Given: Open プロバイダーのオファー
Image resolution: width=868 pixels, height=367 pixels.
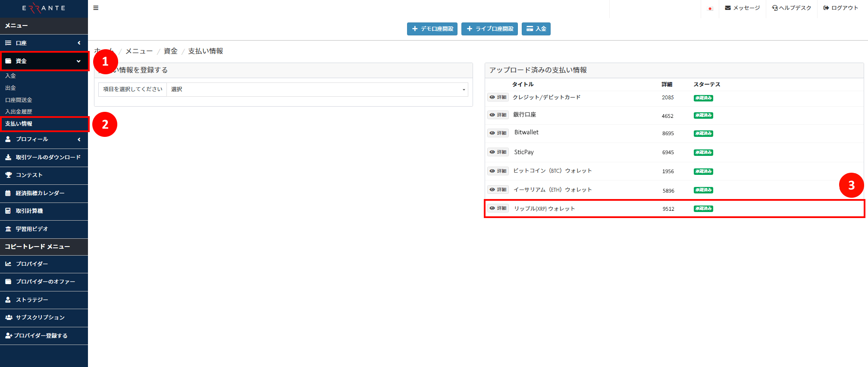Looking at the screenshot, I should click(x=44, y=282).
